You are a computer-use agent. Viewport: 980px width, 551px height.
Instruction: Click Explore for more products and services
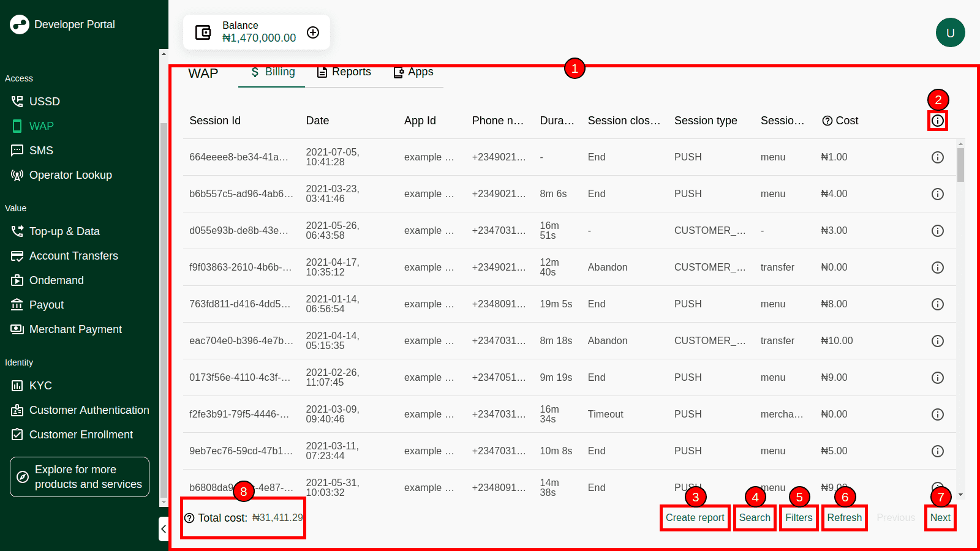80,477
